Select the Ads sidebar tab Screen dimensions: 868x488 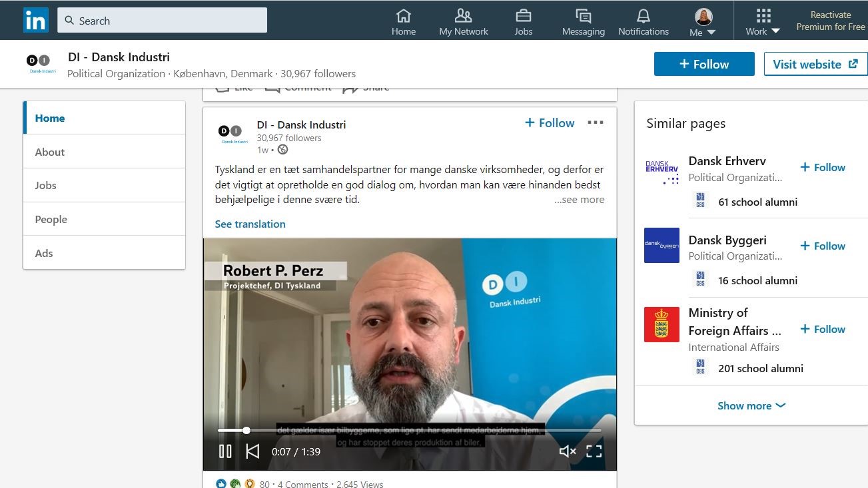tap(104, 253)
